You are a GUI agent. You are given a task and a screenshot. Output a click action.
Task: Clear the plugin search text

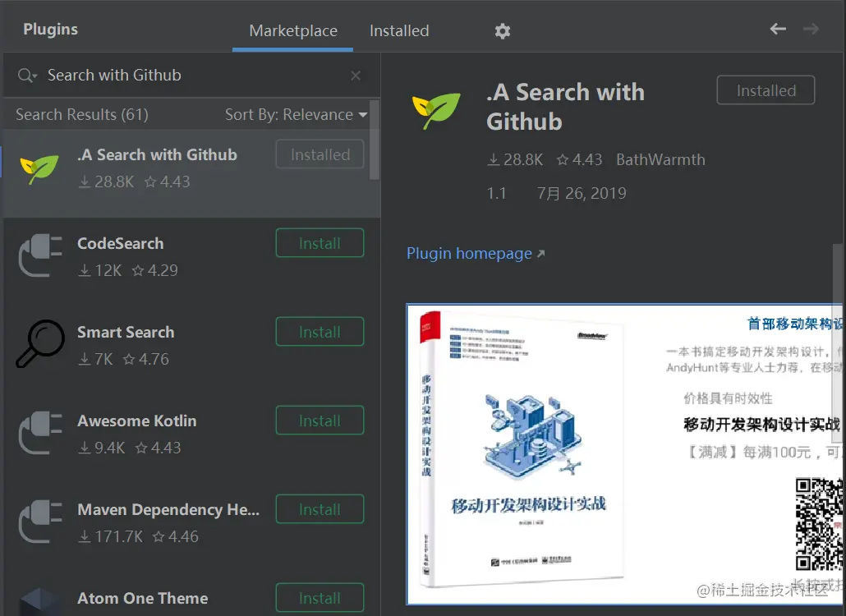pos(356,76)
